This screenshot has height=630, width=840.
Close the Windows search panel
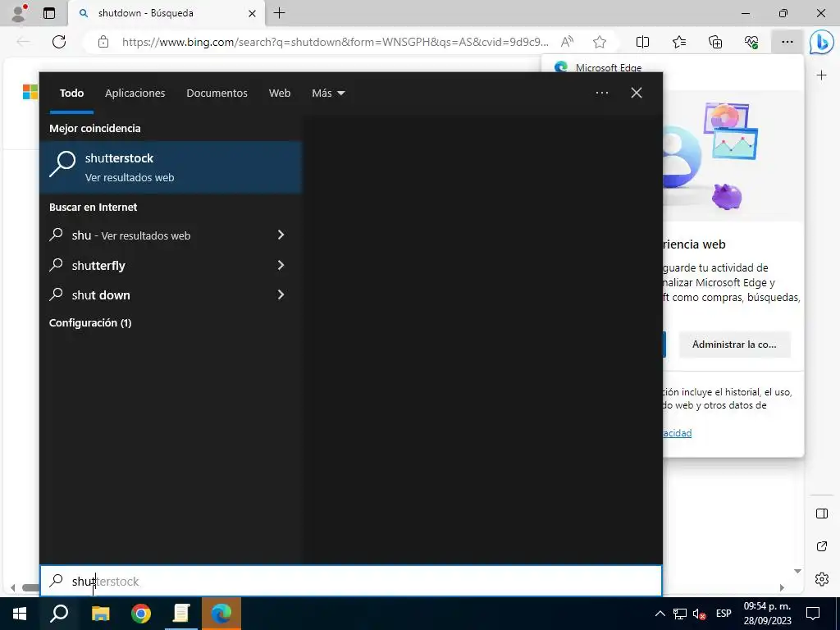pos(637,93)
